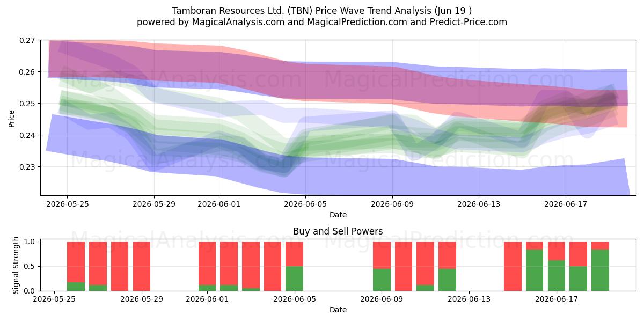Image resolution: width=644 pixels, height=322 pixels.
Task: Click the chart title mentioning Tamboran Resources Ltd.
Action: pyautogui.click(x=322, y=11)
